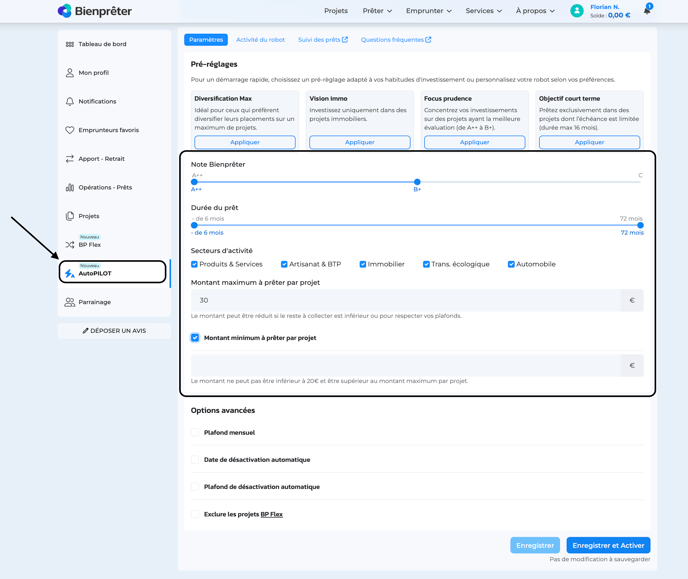688x579 pixels.
Task: Expand the À propos menu
Action: 535,11
